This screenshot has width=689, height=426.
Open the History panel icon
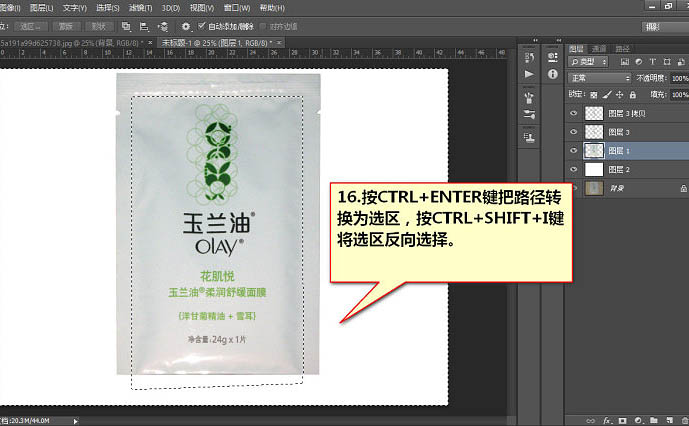click(x=529, y=57)
